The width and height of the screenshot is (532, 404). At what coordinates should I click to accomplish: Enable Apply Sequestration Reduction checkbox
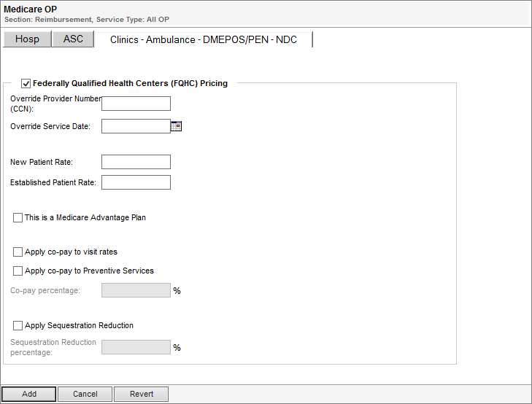tap(18, 325)
